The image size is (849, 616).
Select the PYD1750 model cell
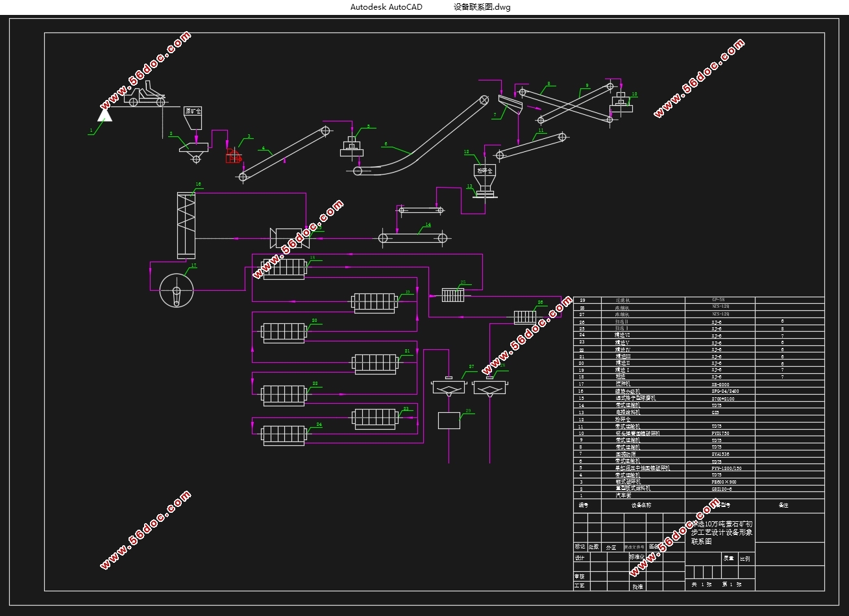720,433
